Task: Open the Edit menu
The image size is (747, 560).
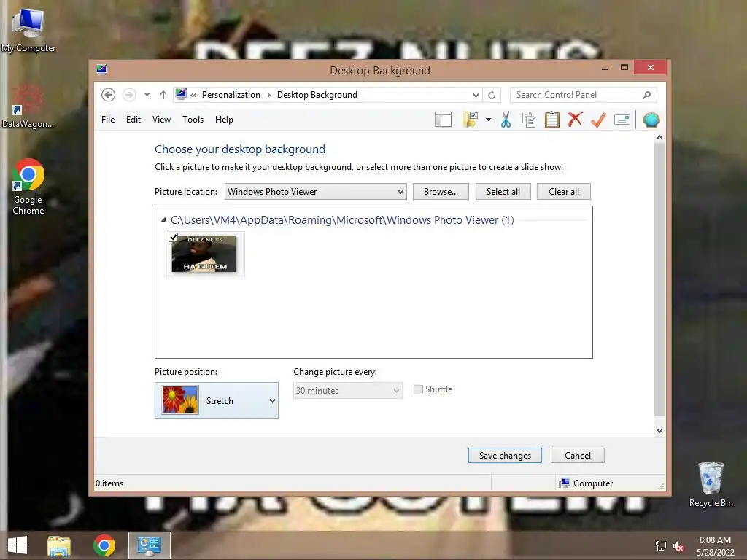Action: tap(133, 120)
